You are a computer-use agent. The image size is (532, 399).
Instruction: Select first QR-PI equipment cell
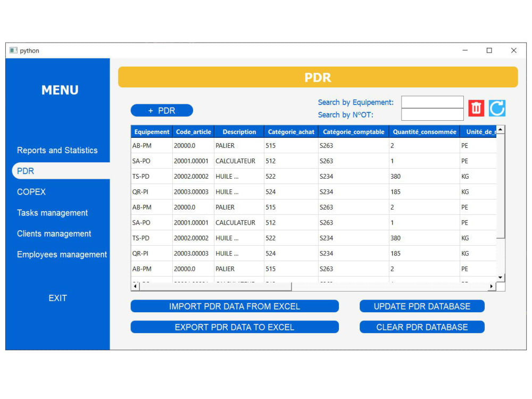click(152, 192)
